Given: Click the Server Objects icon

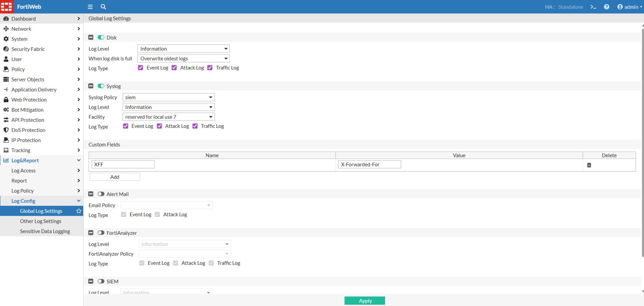Looking at the screenshot, I should click(6, 79).
